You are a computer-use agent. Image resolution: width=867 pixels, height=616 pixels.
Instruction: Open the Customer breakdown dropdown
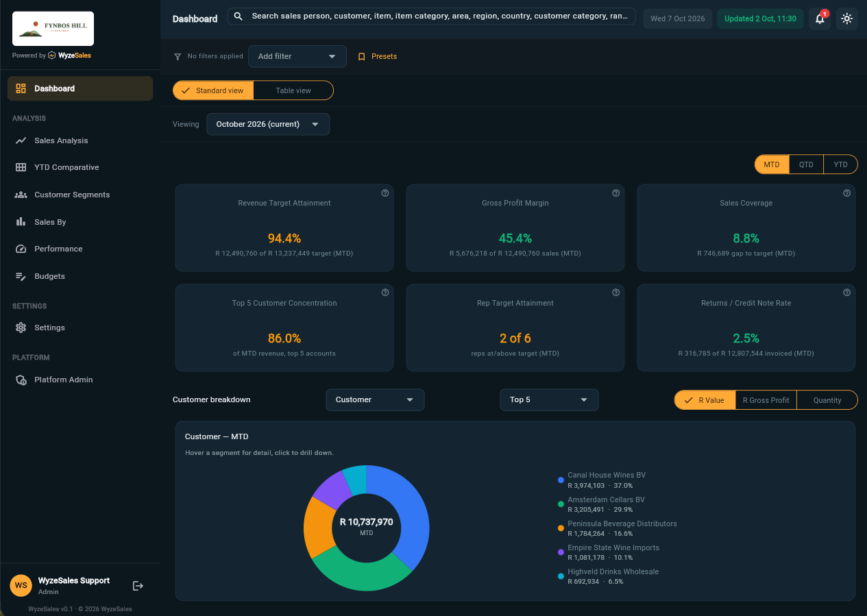[x=375, y=399]
